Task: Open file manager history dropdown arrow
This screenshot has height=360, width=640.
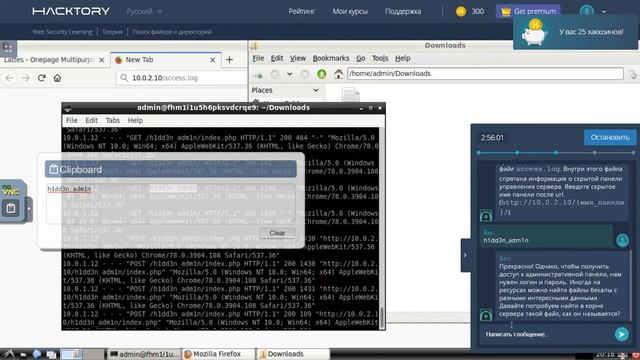Action: tap(289, 74)
